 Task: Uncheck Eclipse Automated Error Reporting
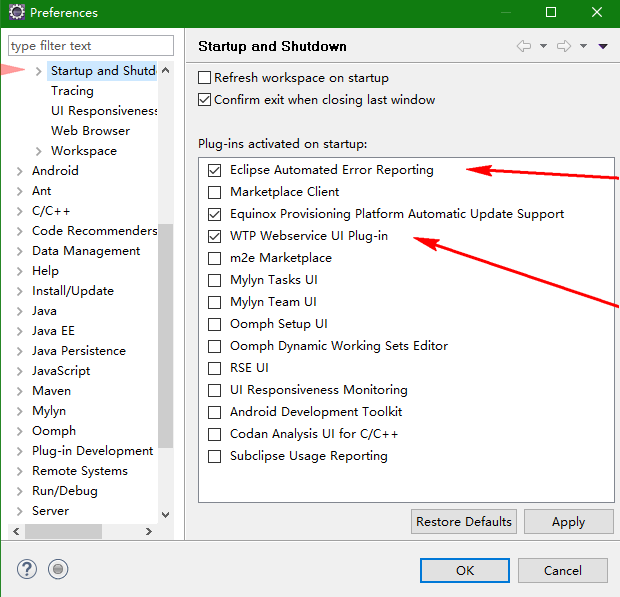pyautogui.click(x=214, y=170)
